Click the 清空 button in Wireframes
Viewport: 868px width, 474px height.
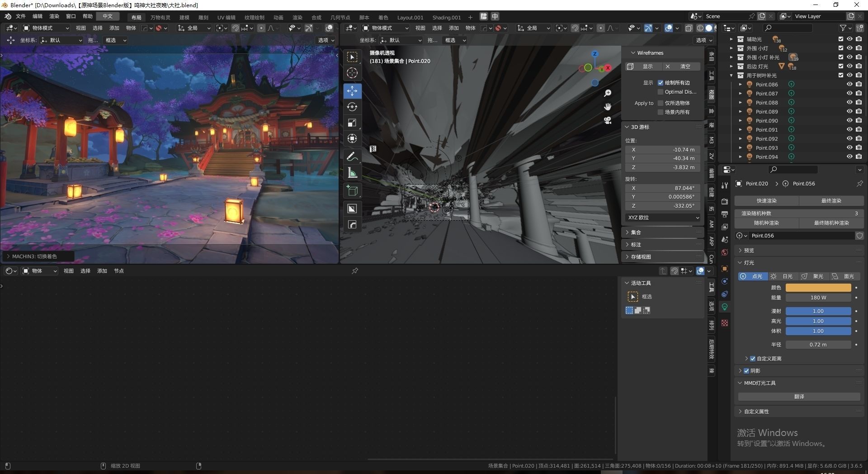tap(682, 66)
